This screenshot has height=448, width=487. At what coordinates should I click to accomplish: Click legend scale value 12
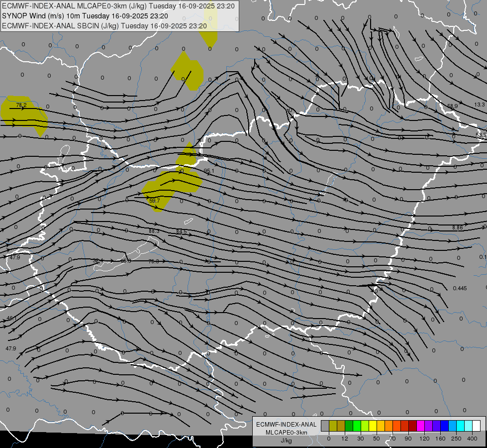click(345, 439)
